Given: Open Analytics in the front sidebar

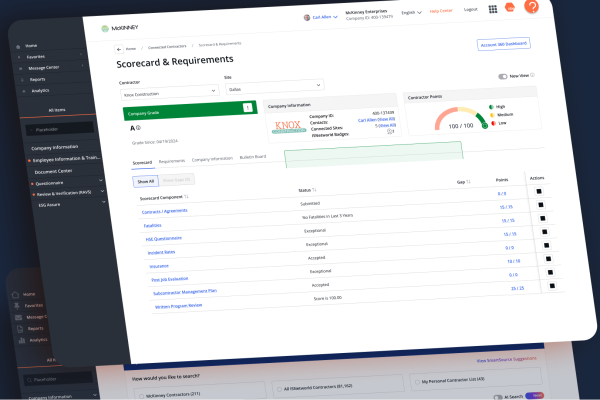Looking at the screenshot, I should point(40,91).
